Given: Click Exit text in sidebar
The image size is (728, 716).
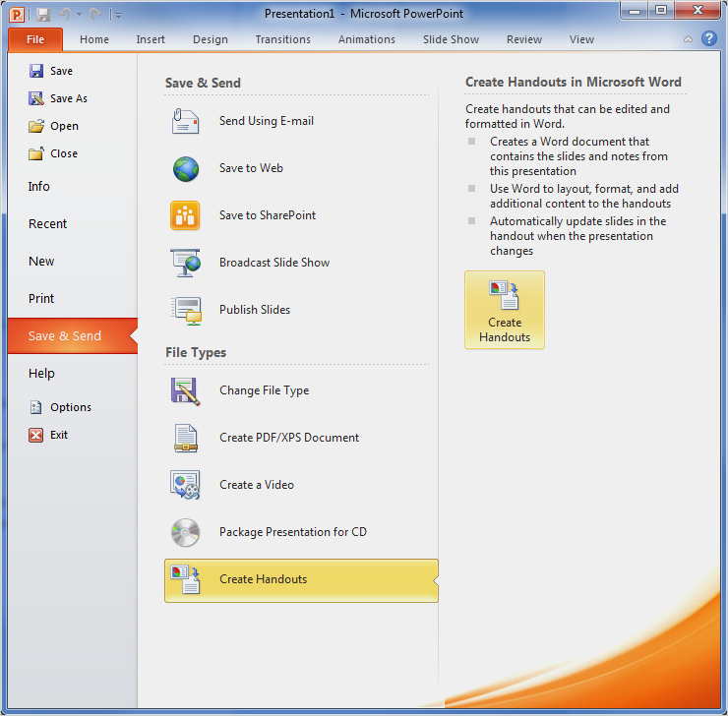Looking at the screenshot, I should (59, 435).
